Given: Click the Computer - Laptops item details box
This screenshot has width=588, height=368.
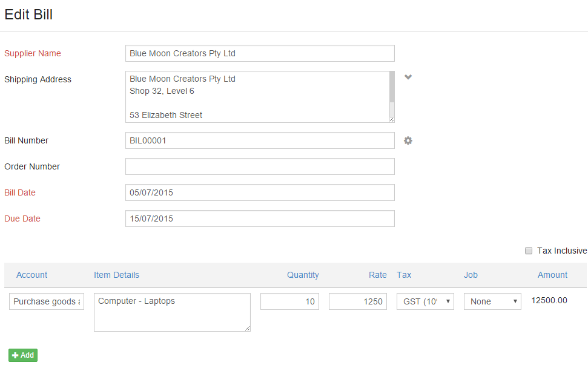Looking at the screenshot, I should [x=172, y=312].
